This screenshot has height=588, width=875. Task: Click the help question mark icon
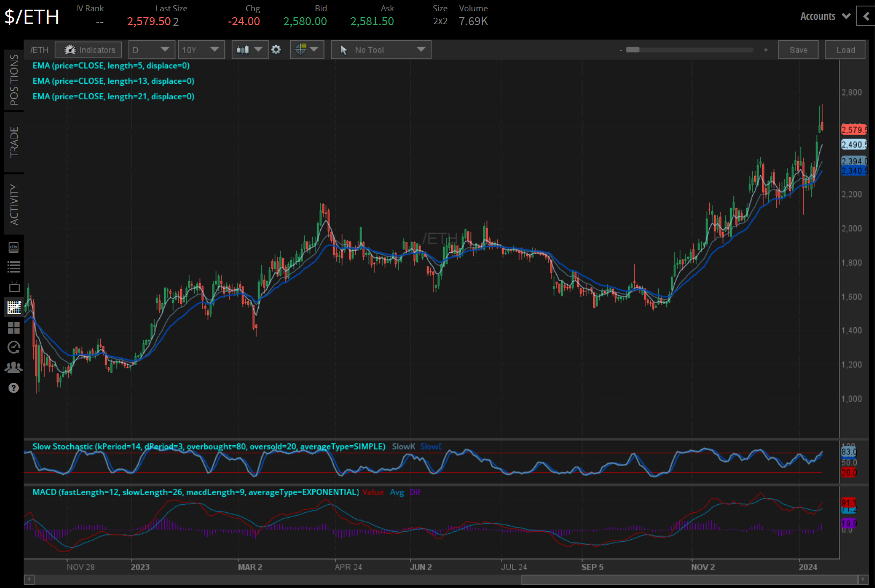(13, 388)
